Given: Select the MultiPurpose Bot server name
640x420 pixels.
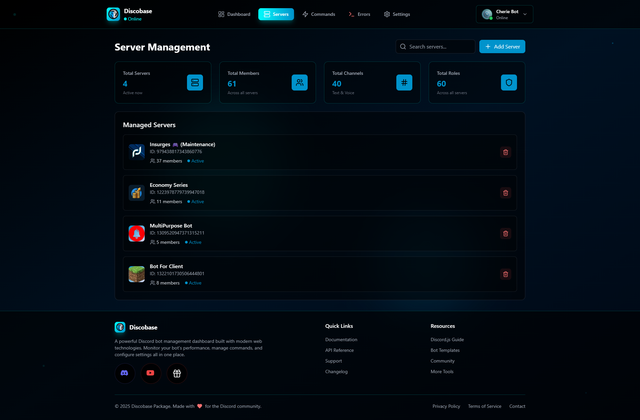Looking at the screenshot, I should (x=171, y=226).
